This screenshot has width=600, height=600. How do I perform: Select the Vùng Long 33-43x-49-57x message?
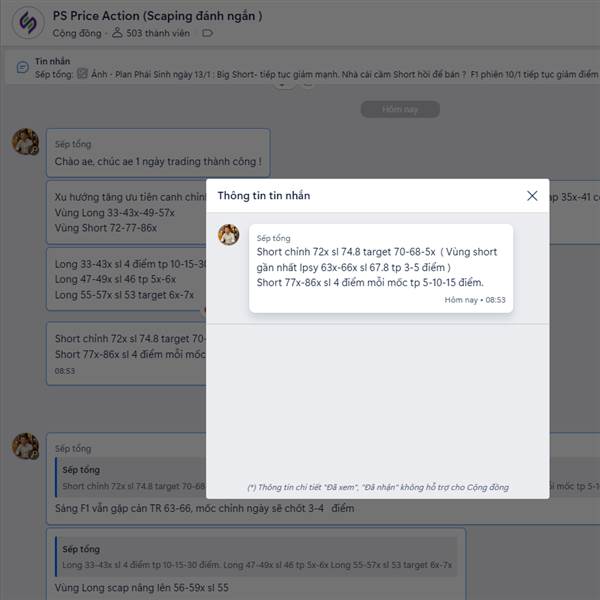[x=114, y=213]
